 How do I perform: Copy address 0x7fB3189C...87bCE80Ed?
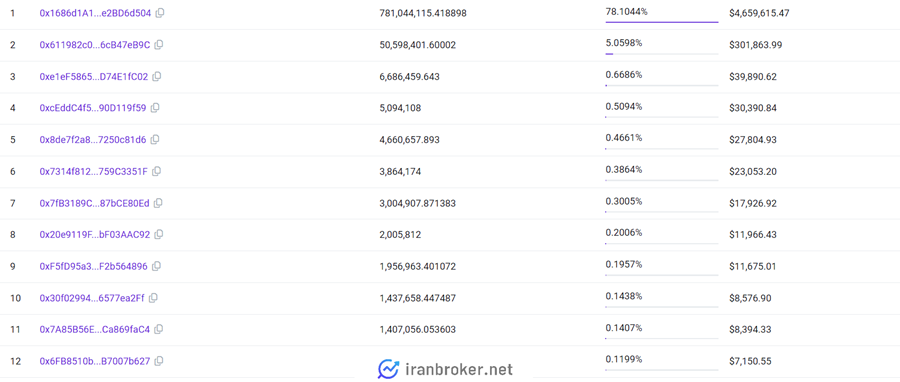coord(158,203)
